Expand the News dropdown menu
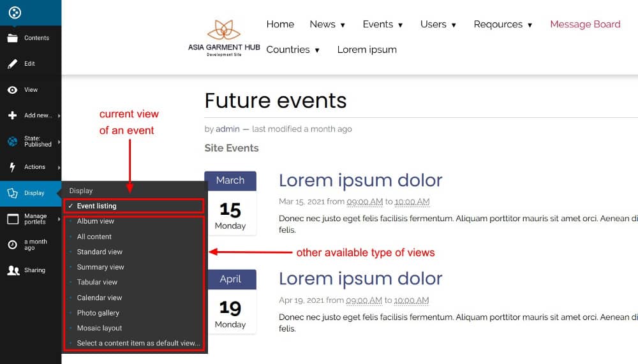638x364 pixels. click(327, 24)
